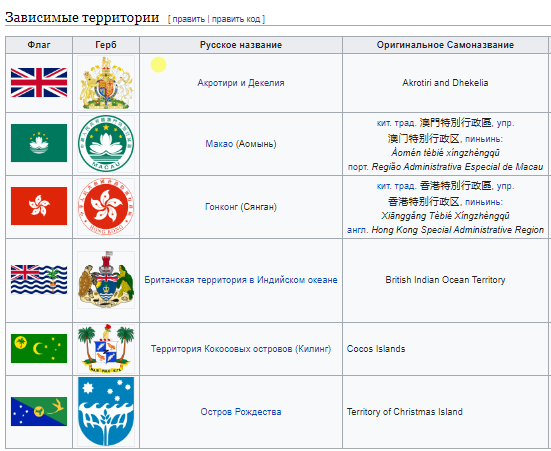This screenshot has height=451, width=551.
Task: Click 'Hong Kong Special Administrative Region' text
Action: click(x=458, y=230)
